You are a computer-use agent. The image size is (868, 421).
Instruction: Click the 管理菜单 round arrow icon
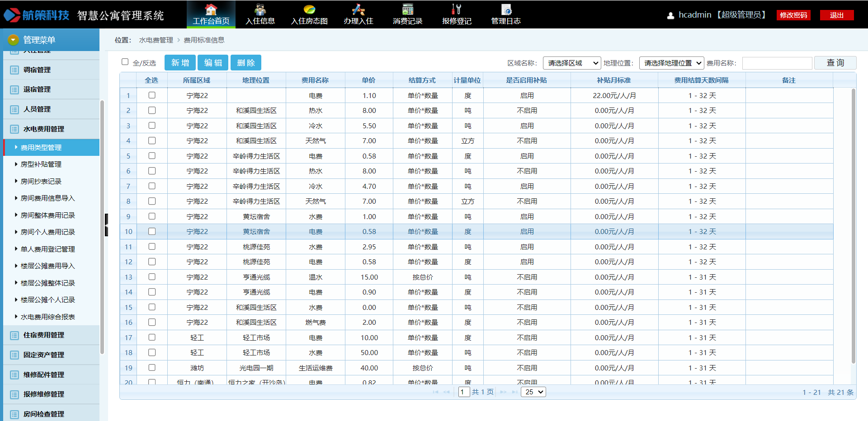pos(13,40)
